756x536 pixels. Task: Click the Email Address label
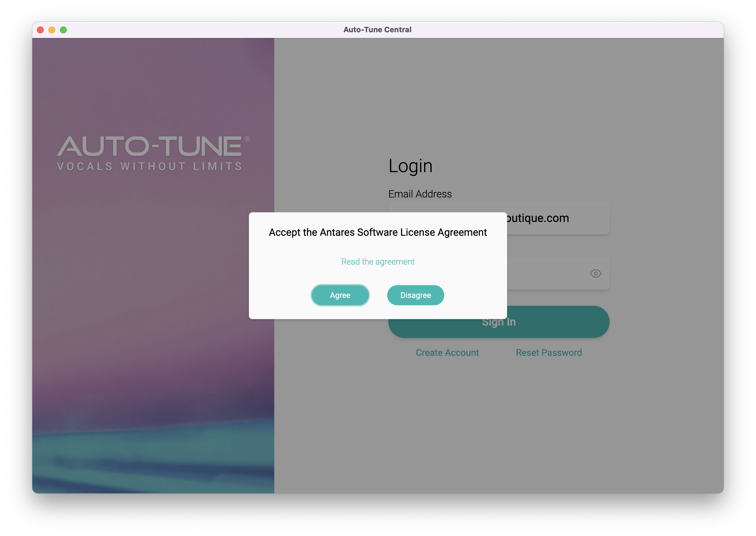(420, 194)
